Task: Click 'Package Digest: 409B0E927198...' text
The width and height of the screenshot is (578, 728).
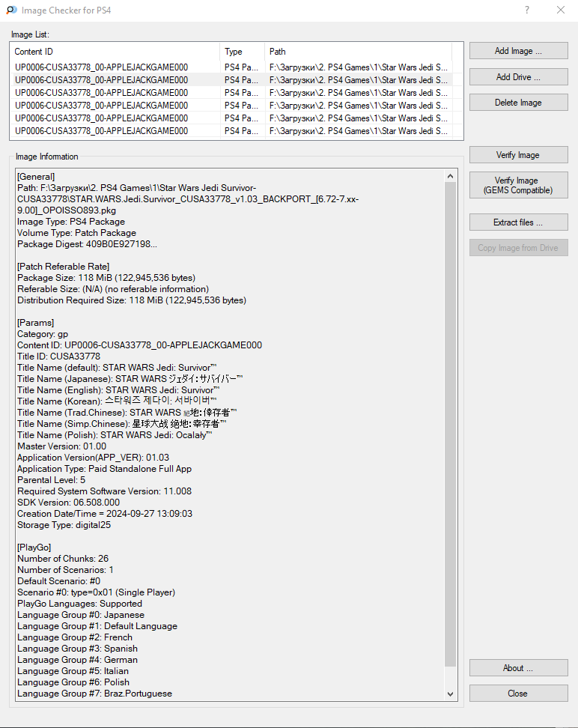Action: (88, 244)
